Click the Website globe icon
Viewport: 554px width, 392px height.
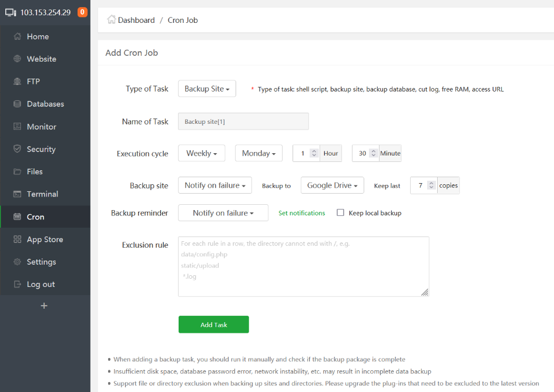17,59
